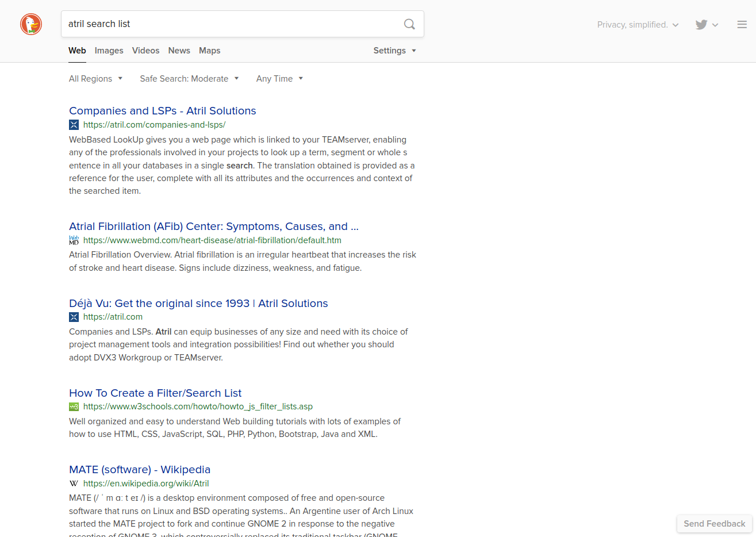This screenshot has height=537, width=756.
Task: Change Safe Search: Moderate setting
Action: (189, 79)
